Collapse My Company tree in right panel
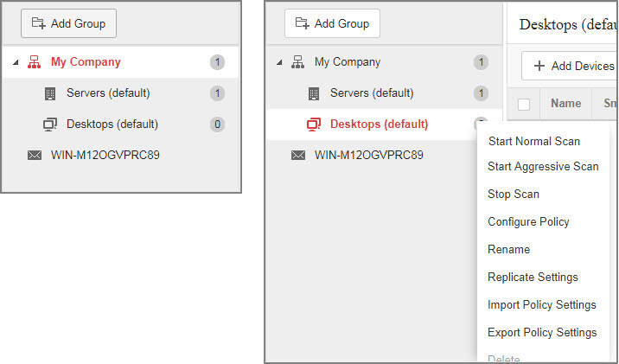This screenshot has width=619, height=364. [x=279, y=62]
